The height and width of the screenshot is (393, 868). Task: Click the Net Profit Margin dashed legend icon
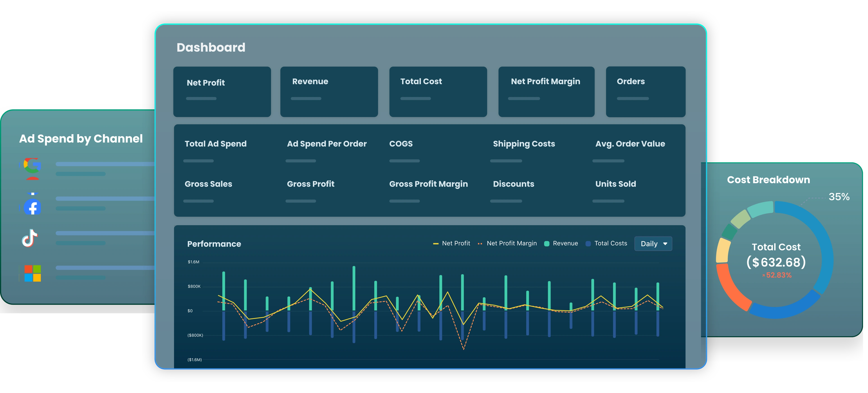click(480, 243)
